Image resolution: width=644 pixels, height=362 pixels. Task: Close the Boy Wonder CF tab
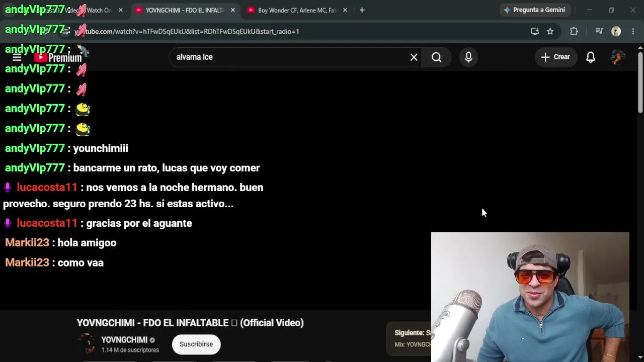[x=345, y=10]
